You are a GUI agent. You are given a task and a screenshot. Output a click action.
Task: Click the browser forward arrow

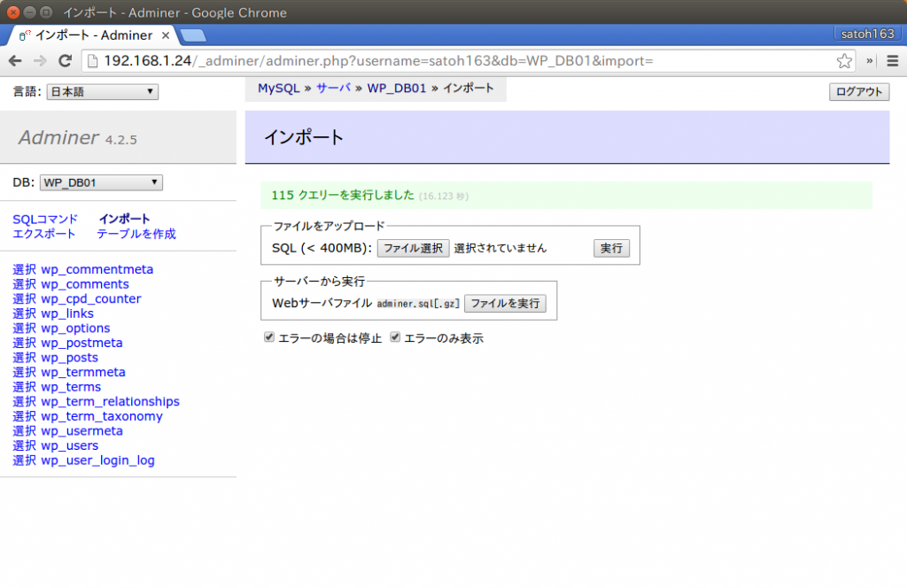[40, 61]
